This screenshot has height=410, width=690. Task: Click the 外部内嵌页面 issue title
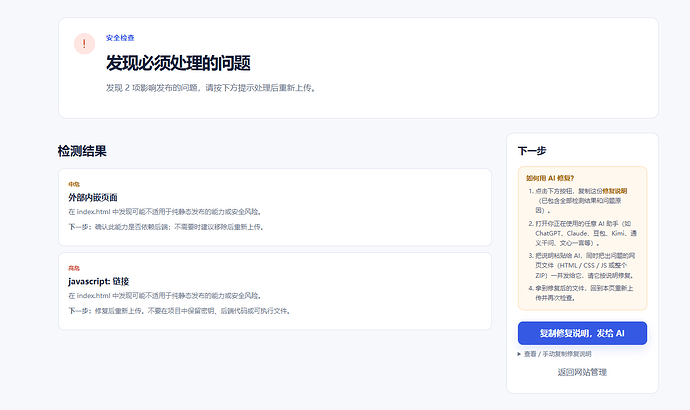(x=93, y=197)
